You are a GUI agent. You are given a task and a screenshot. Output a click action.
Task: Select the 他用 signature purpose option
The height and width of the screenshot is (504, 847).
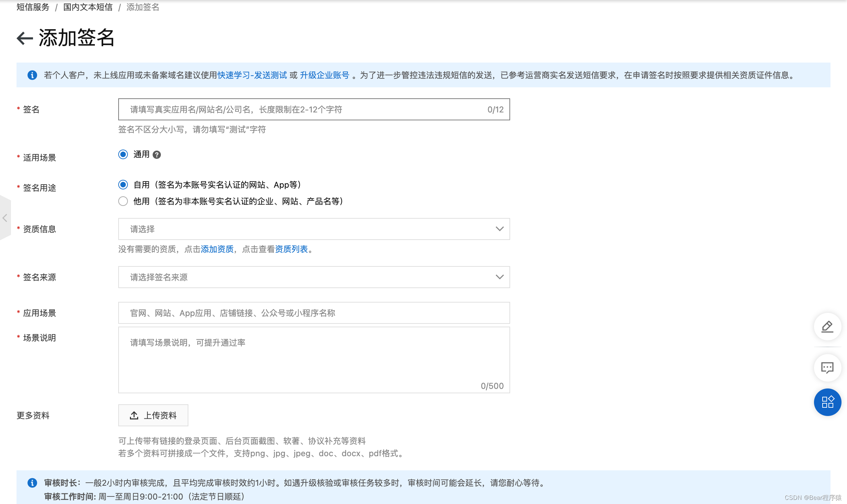(x=123, y=201)
